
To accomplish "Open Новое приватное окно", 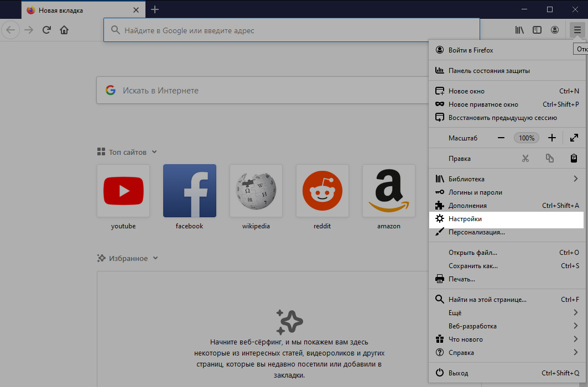I will click(x=506, y=104).
